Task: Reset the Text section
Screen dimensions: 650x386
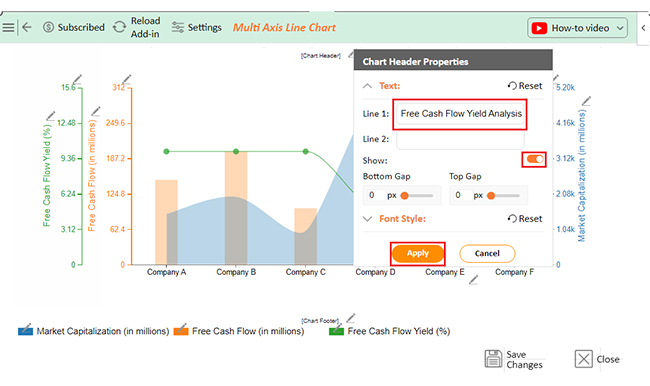Action: [525, 86]
